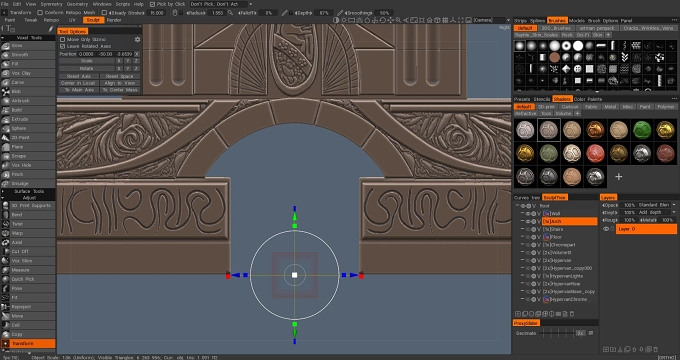Click the To Center Mass button
The image size is (680, 360).
pos(120,90)
